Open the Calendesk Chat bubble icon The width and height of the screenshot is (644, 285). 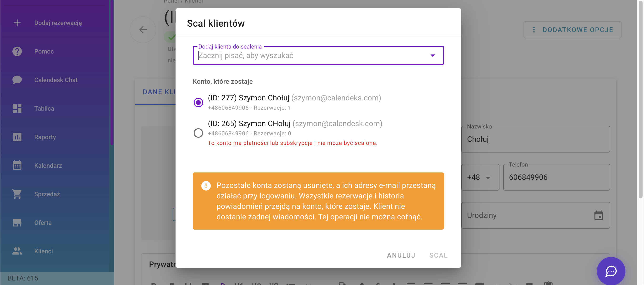point(17,80)
